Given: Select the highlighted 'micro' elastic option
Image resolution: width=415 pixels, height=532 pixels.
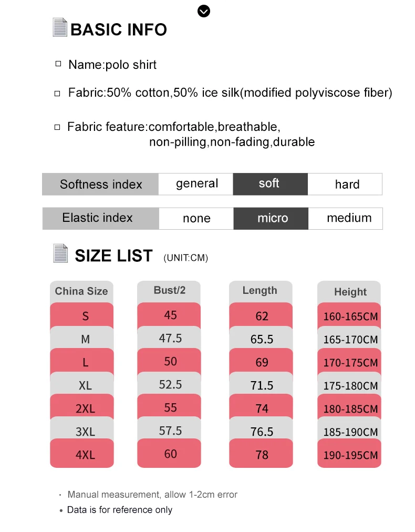Looking at the screenshot, I should 272,218.
